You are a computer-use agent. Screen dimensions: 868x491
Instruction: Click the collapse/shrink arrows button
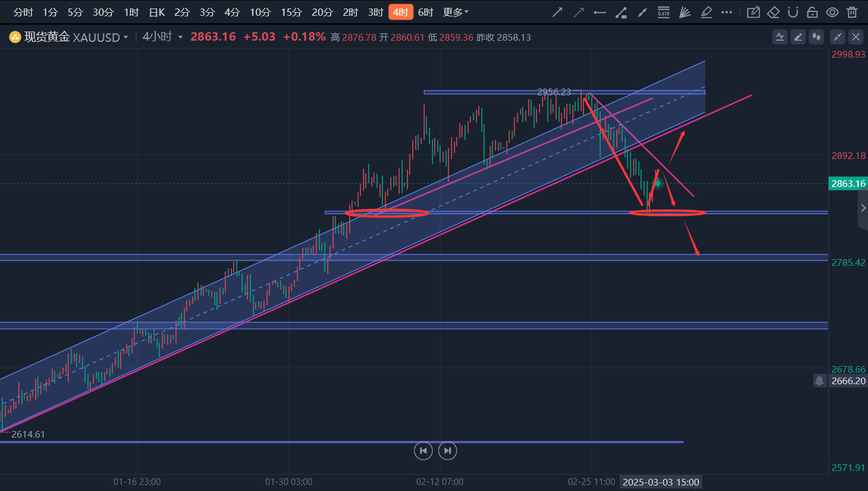coord(838,37)
